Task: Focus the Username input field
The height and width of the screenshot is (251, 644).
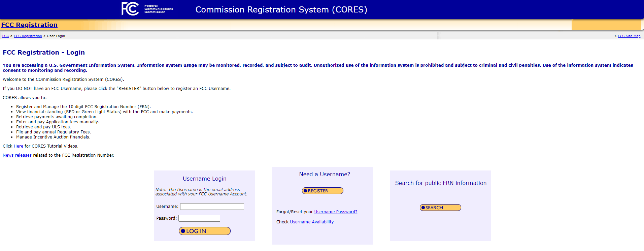Action: coord(212,207)
